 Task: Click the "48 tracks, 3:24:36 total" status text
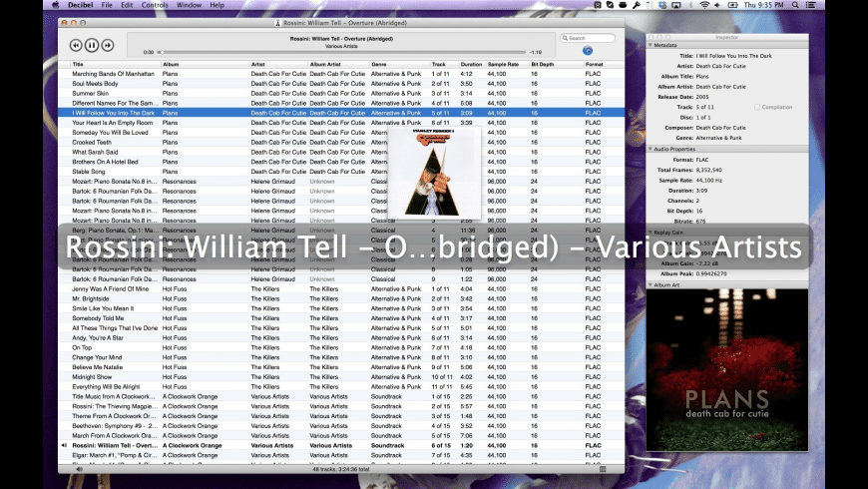point(341,469)
